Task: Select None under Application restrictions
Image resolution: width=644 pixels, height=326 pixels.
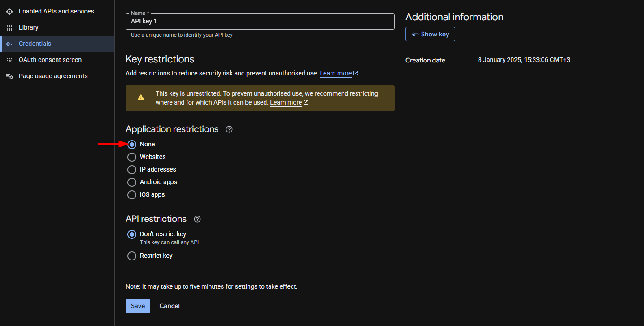Action: pyautogui.click(x=132, y=144)
